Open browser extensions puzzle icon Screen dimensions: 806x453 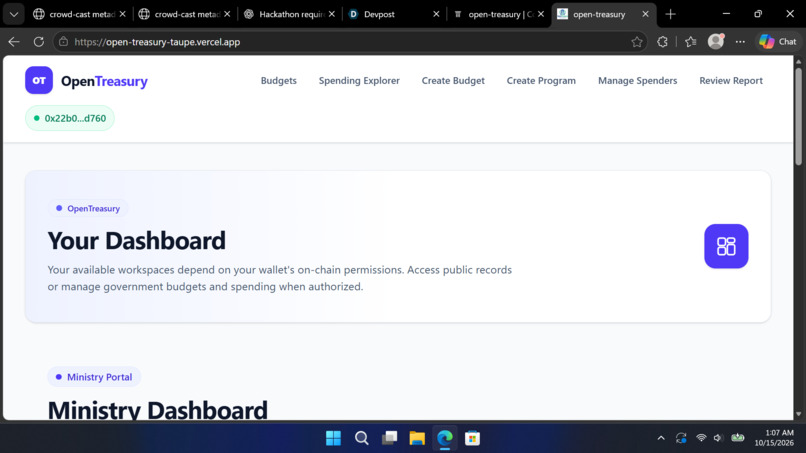(662, 42)
